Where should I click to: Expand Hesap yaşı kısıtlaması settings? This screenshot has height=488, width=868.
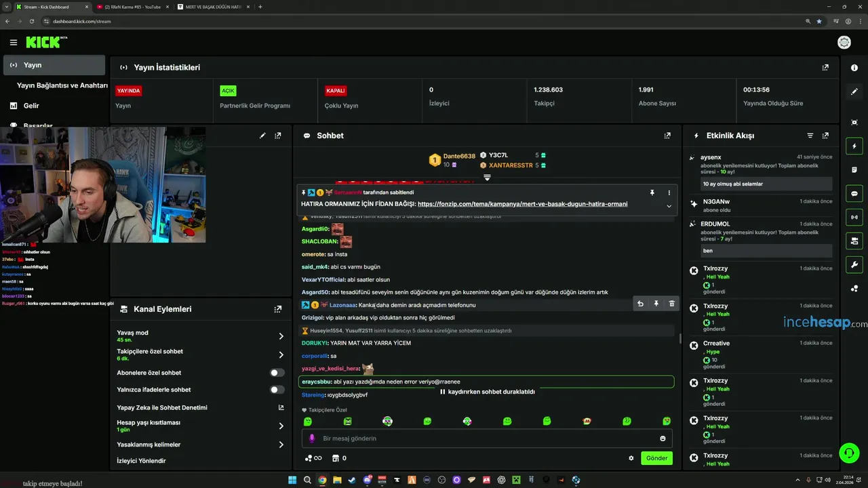(281, 426)
